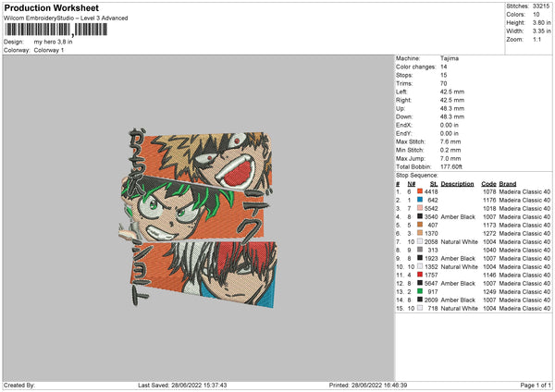Click code '1249' in stop row 13
Screen dimensions: 555x392
click(489, 291)
